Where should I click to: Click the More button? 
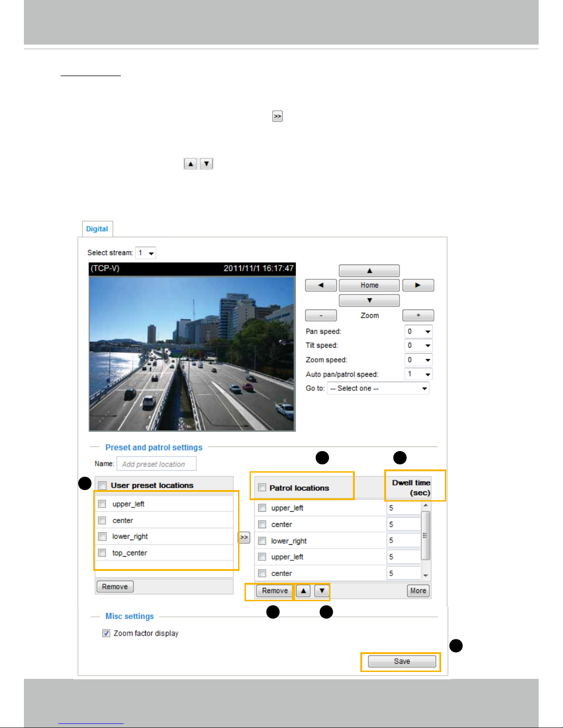(x=418, y=591)
